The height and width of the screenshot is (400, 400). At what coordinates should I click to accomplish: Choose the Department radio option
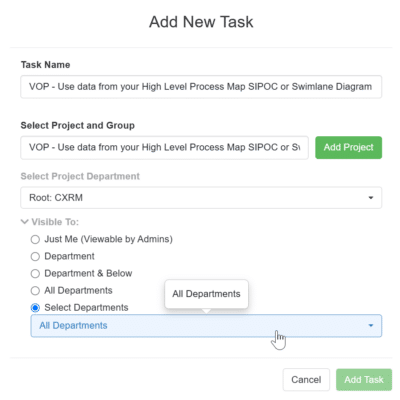click(x=35, y=256)
